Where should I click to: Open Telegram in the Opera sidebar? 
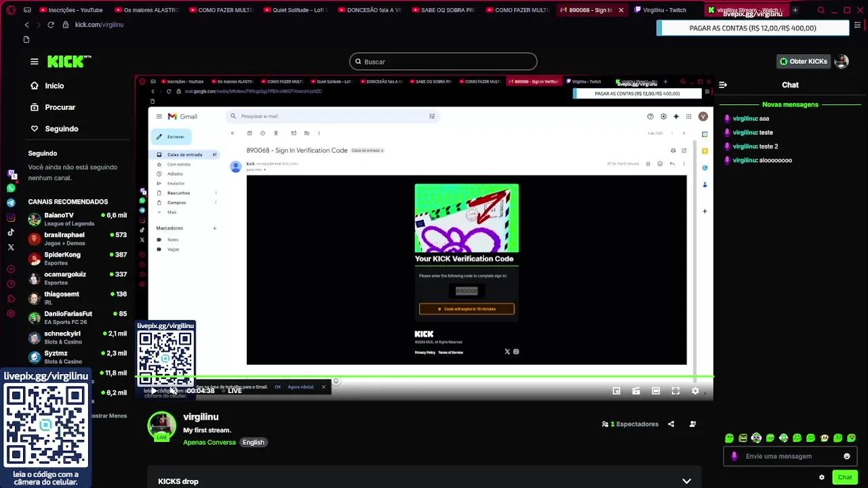pyautogui.click(x=11, y=203)
